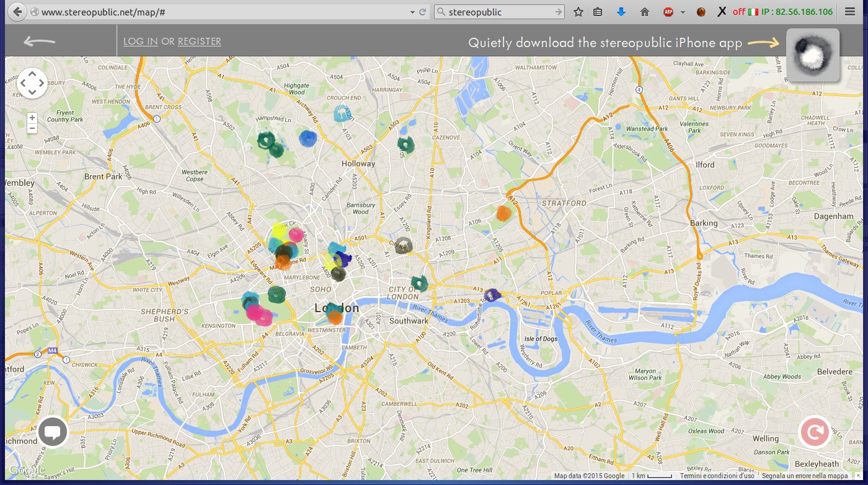Select the purple marker at Rotherhithe Tunnel

click(492, 295)
